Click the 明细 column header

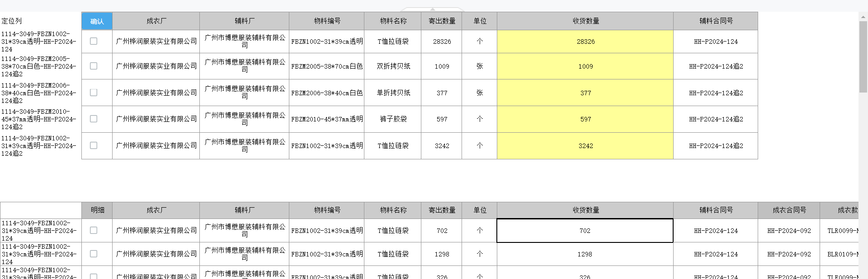97,210
